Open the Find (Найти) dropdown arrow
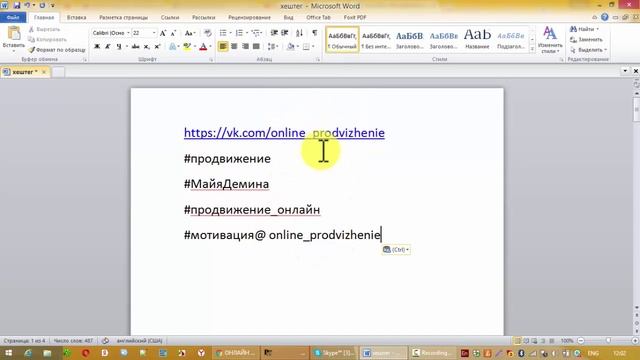This screenshot has height=360, width=640. point(598,29)
